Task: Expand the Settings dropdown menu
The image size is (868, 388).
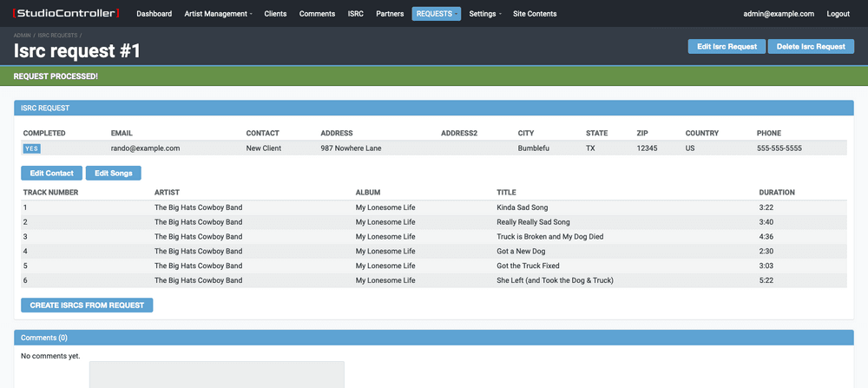Action: click(484, 14)
